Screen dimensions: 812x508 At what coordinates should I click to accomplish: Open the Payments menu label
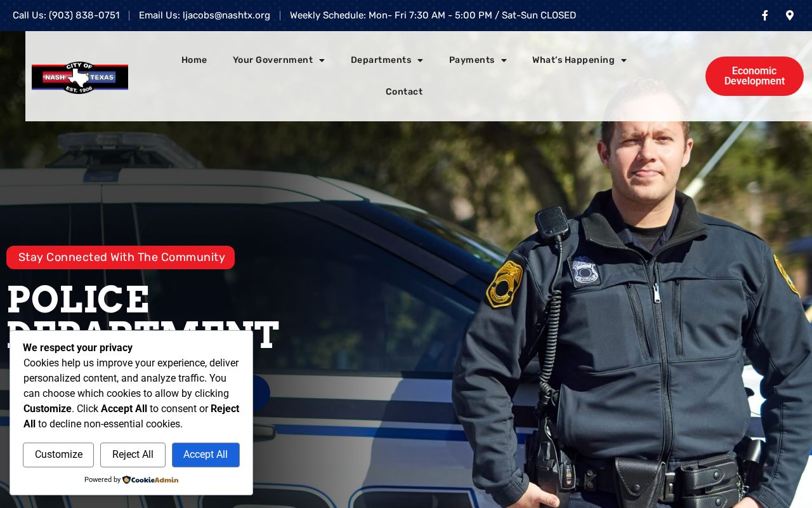(472, 60)
